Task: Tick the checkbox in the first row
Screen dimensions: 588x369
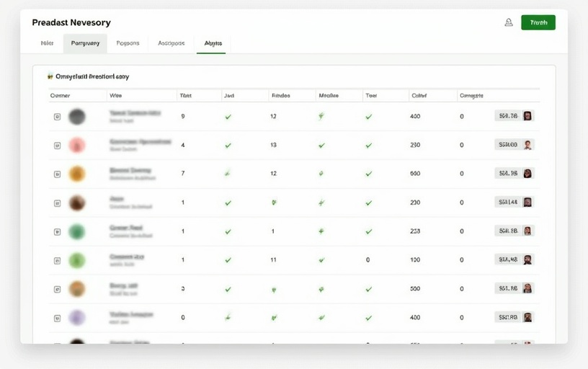Action: [x=57, y=117]
